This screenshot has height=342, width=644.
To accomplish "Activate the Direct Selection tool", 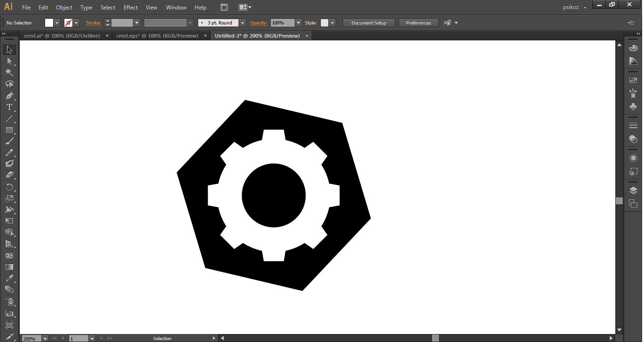I will (9, 61).
